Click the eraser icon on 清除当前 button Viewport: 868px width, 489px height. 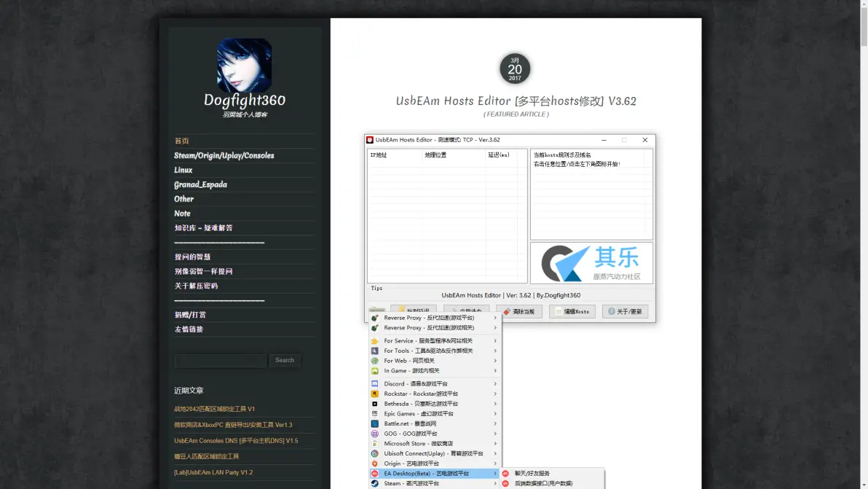(507, 312)
